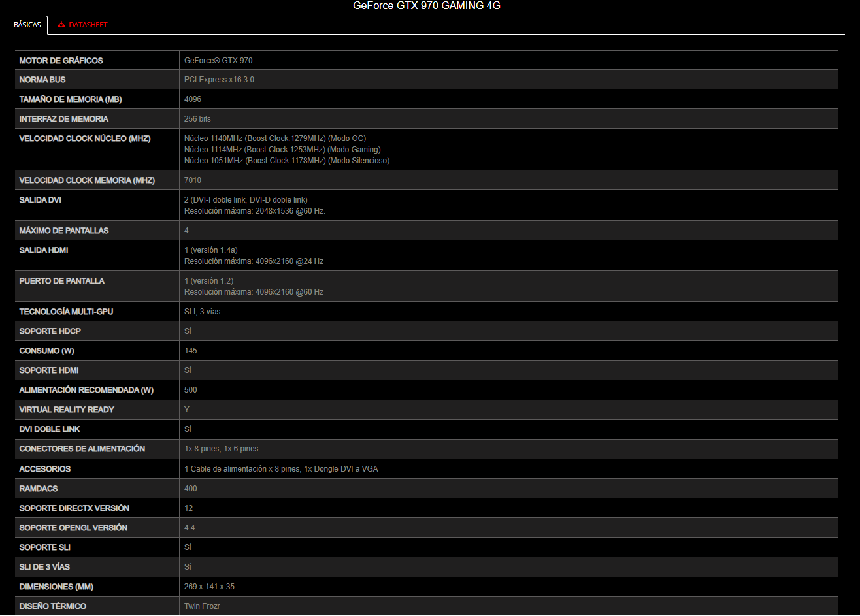Click the CONSUMO (W) label
The width and height of the screenshot is (860, 616).
(x=47, y=351)
